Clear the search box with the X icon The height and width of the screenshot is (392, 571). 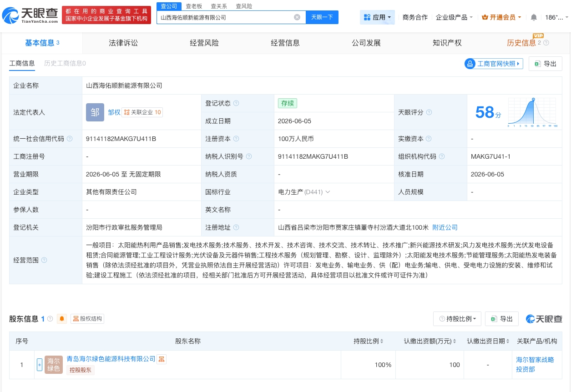(x=297, y=17)
